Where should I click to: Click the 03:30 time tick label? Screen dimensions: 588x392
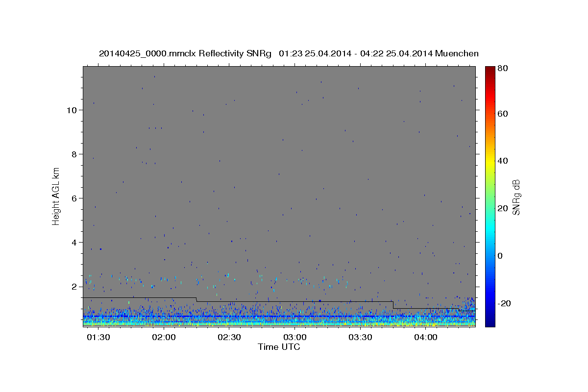(361, 338)
